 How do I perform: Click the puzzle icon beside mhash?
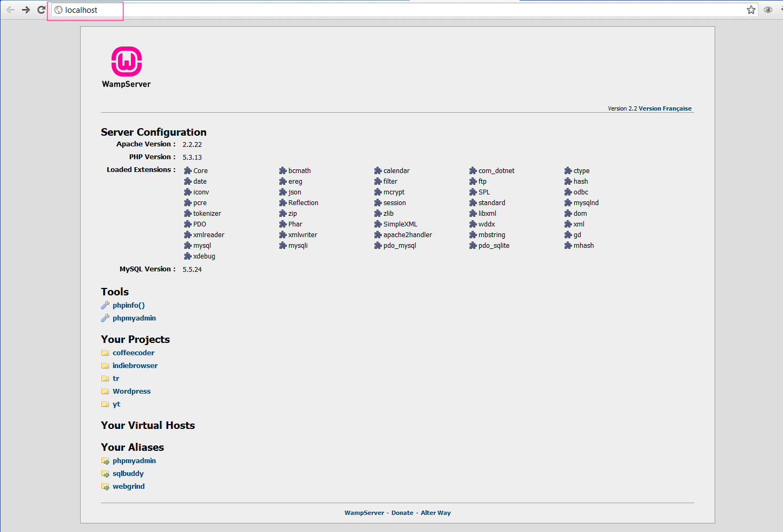568,246
